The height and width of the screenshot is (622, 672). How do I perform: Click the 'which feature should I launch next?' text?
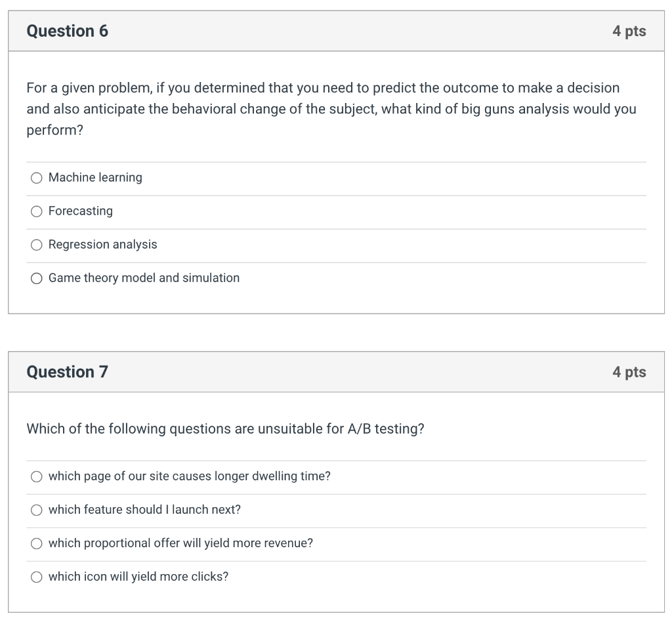click(144, 509)
